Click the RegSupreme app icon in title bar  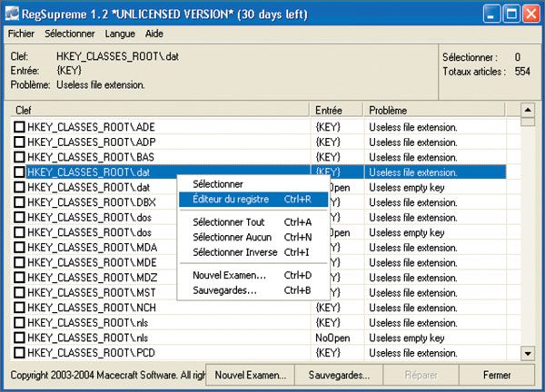(x=13, y=14)
